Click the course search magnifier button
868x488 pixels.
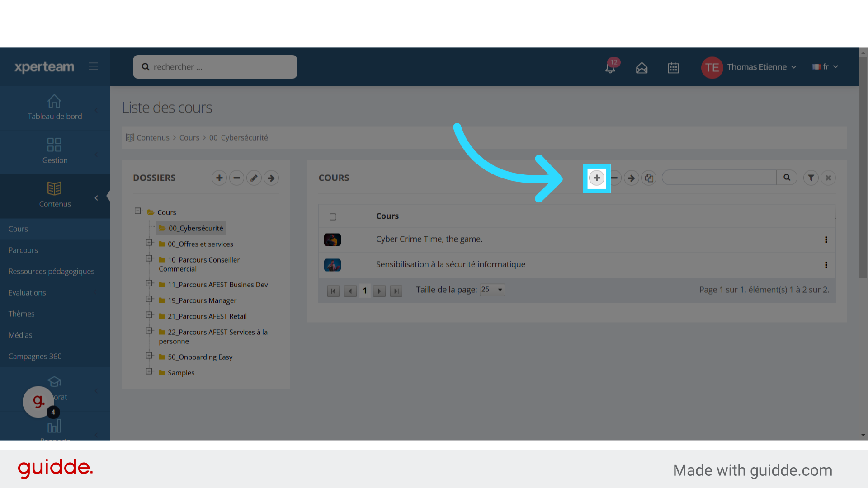tap(787, 178)
